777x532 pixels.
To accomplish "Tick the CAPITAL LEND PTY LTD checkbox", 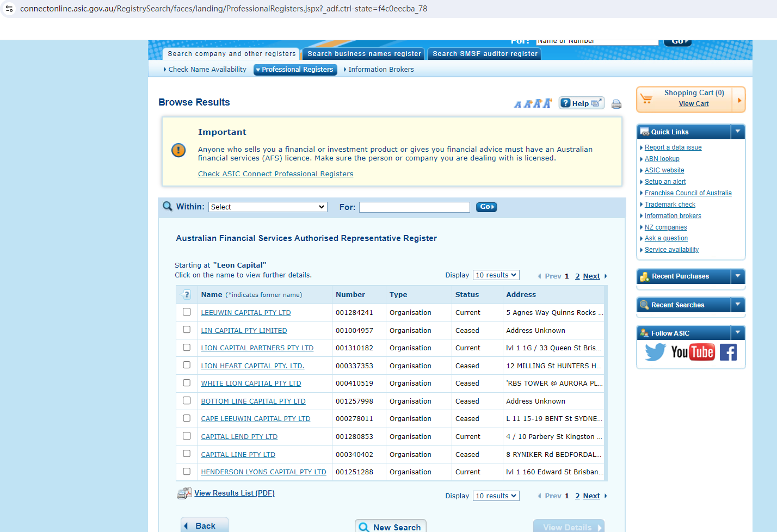I will pyautogui.click(x=187, y=436).
